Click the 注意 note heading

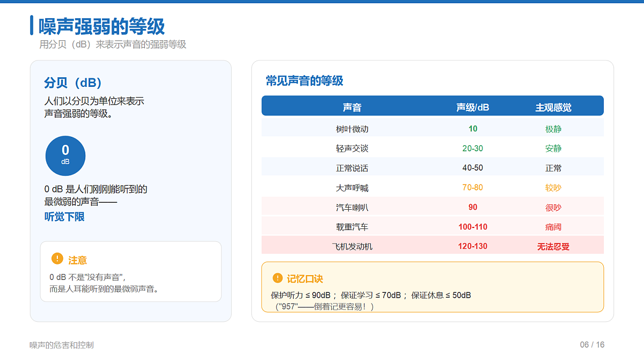(x=77, y=260)
